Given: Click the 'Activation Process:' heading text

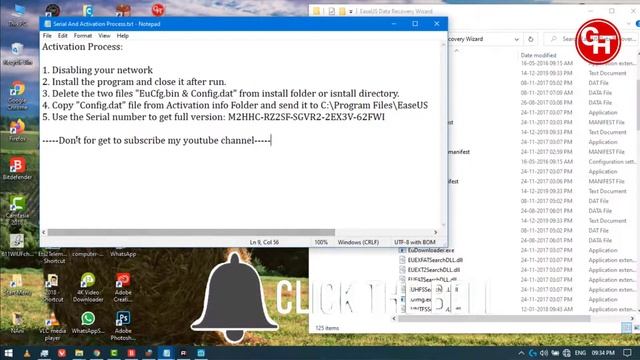Looking at the screenshot, I should (82, 47).
